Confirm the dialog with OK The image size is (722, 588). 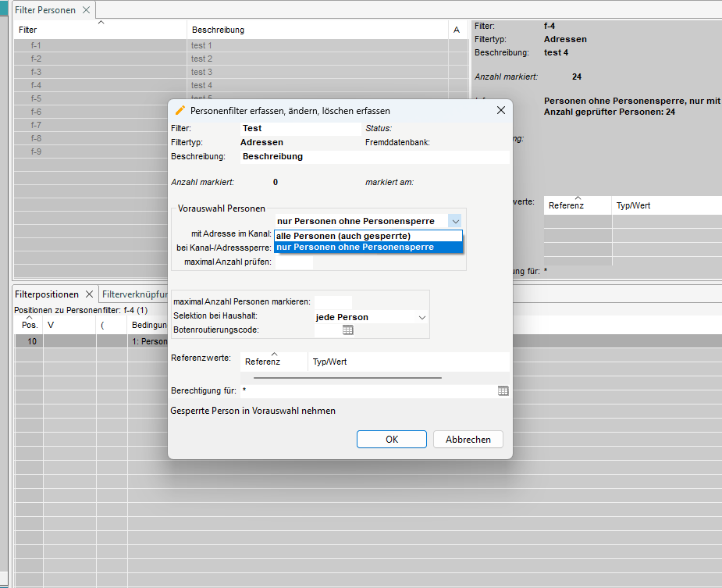[x=392, y=440]
